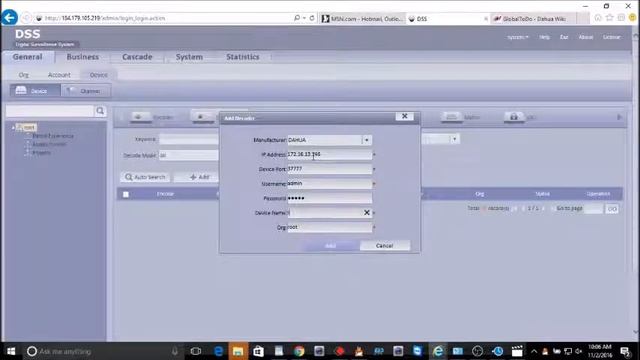Select the third child under root

[41, 153]
